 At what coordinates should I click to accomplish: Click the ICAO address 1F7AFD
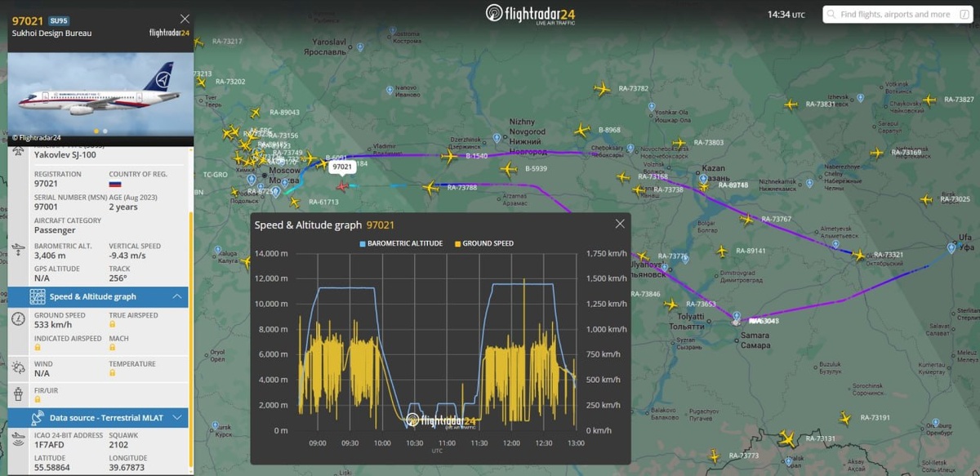(48, 445)
